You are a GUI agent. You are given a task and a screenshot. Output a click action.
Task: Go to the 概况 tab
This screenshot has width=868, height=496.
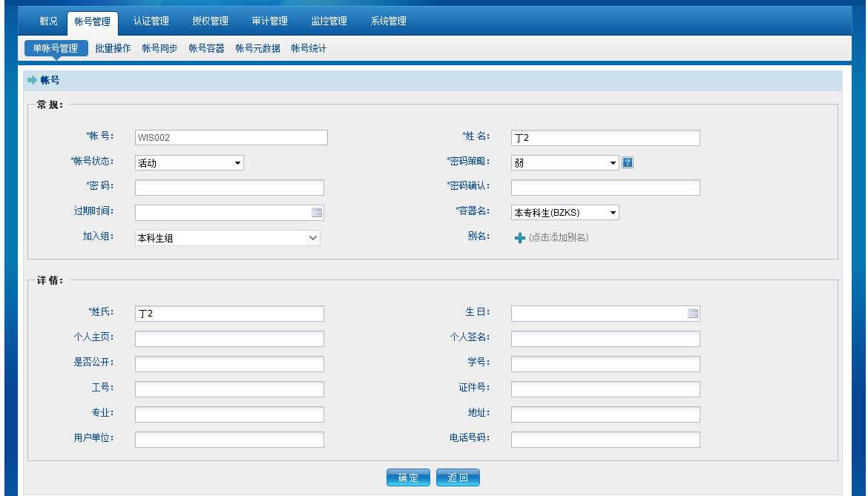48,22
